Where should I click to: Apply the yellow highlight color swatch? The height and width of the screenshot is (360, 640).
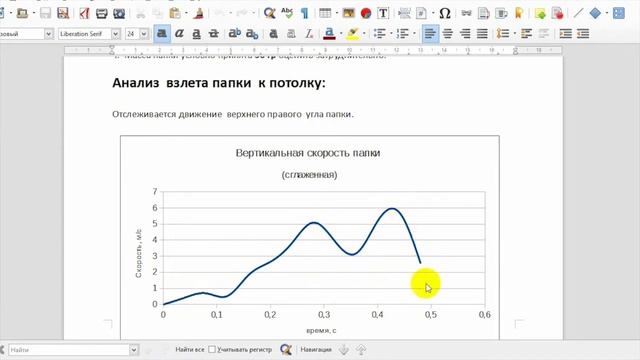[353, 33]
